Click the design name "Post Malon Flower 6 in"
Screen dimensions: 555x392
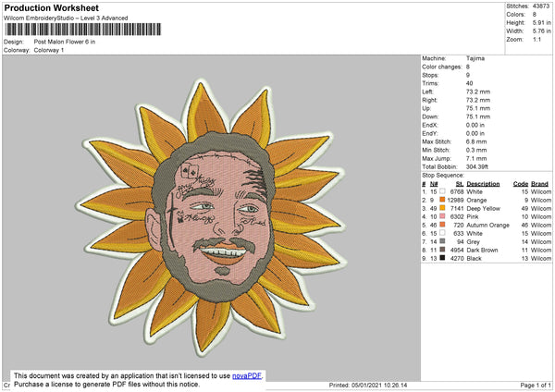(65, 42)
